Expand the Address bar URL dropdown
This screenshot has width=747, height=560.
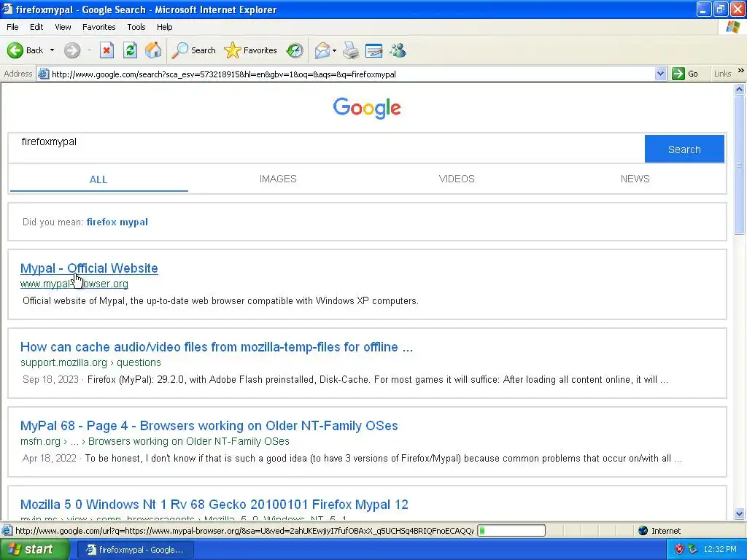(x=660, y=74)
